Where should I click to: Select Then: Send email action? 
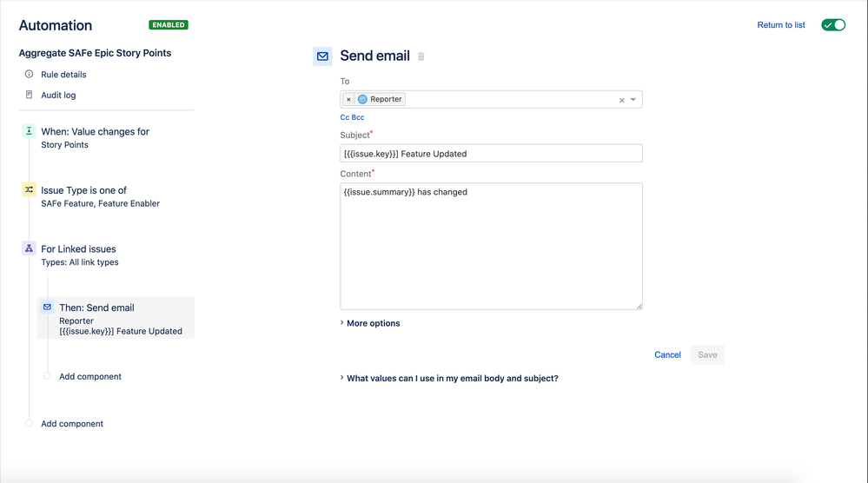[x=116, y=318]
